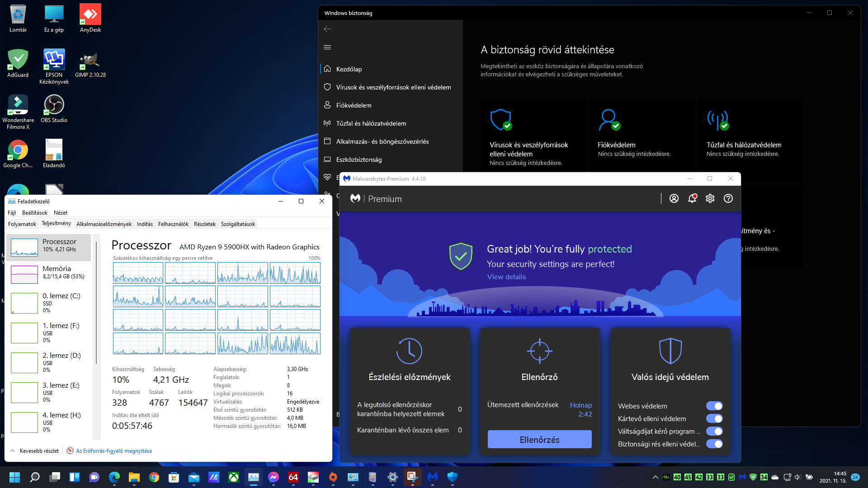This screenshot has width=868, height=488.
Task: Toggle Kártevő elleni védelem switch
Action: point(714,418)
